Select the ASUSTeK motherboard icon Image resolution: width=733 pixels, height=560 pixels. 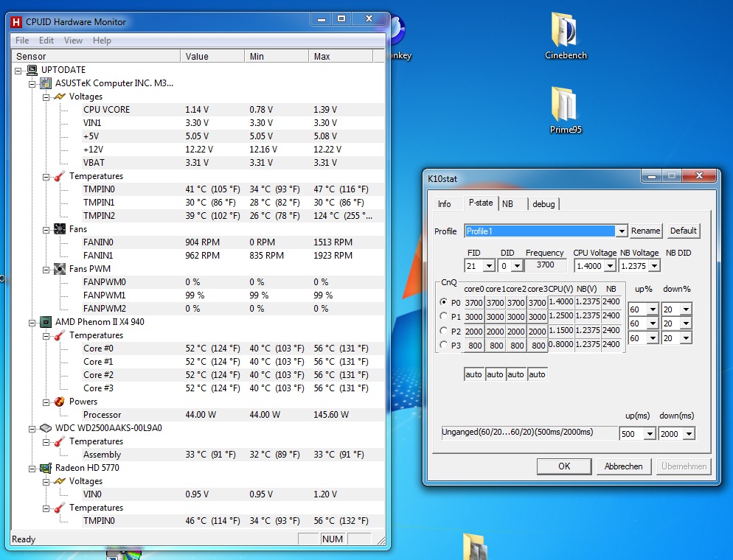coord(45,83)
